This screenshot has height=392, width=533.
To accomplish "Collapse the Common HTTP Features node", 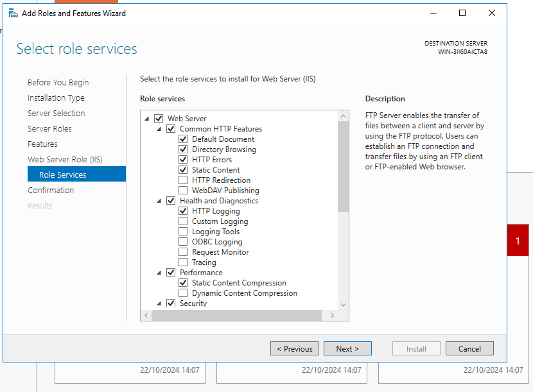I will tap(159, 129).
